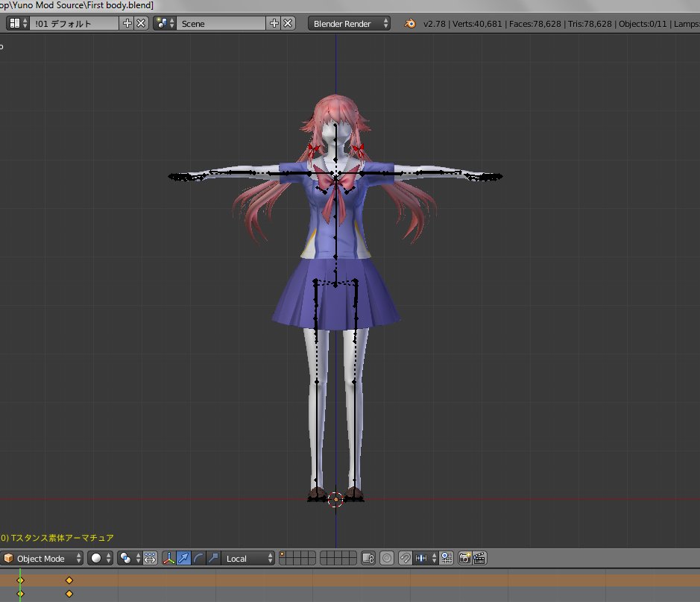Open the Object Mode dropdown
Image resolution: width=700 pixels, height=602 pixels.
coord(42,558)
